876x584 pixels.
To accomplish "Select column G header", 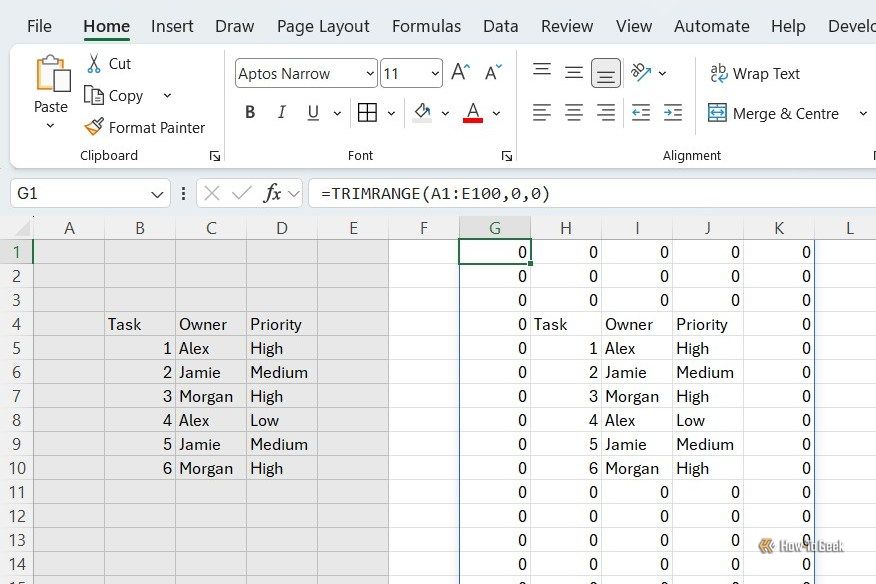I will tap(494, 228).
